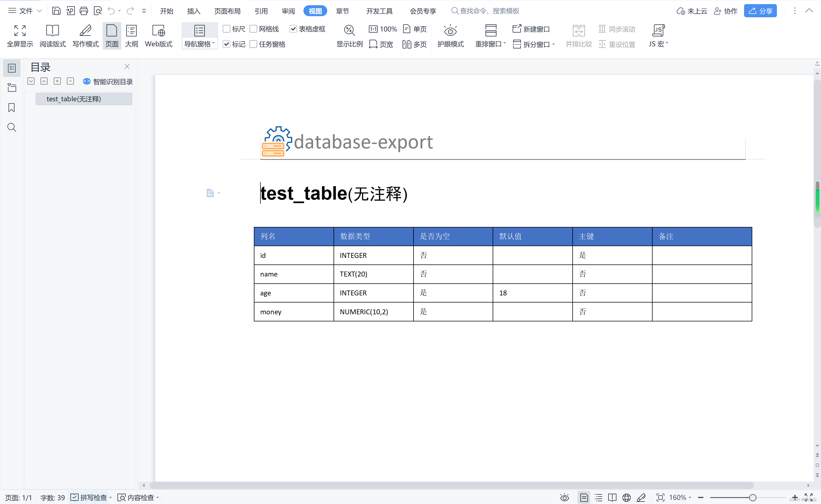Select the 全屏显示 view mode
This screenshot has height=504, width=821.
20,35
